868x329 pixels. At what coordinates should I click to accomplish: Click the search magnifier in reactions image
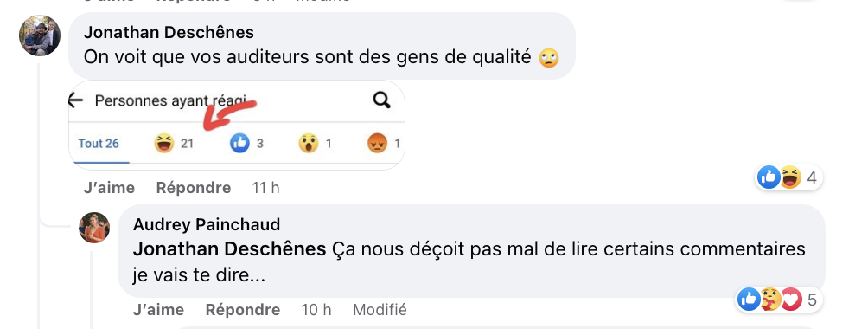click(382, 100)
